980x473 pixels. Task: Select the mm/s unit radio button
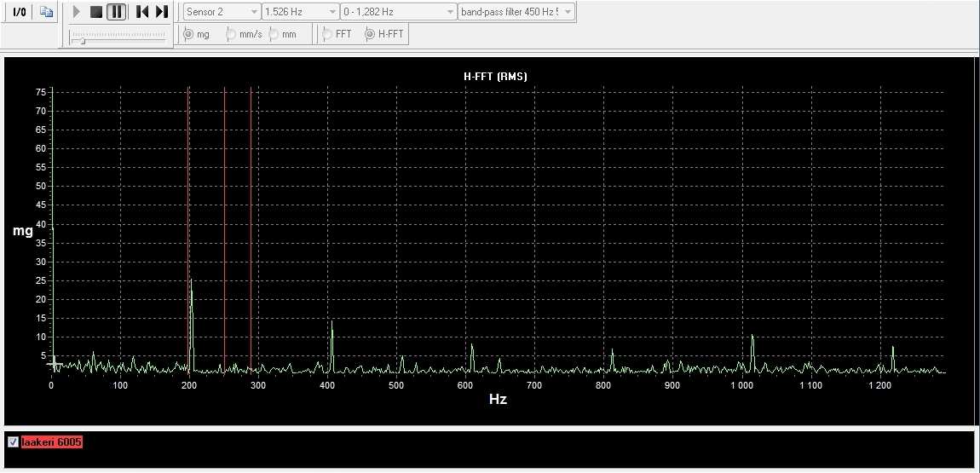click(x=231, y=34)
